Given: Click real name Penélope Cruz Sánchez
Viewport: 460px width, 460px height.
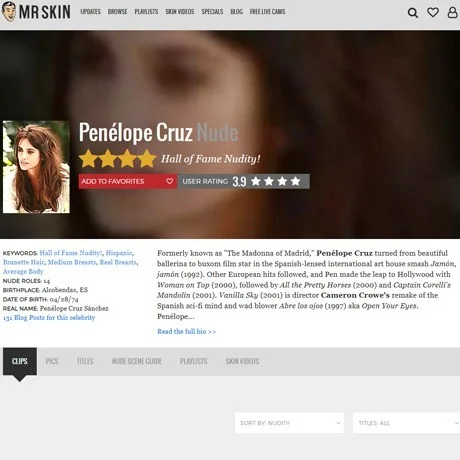Looking at the screenshot, I should click(x=74, y=308).
